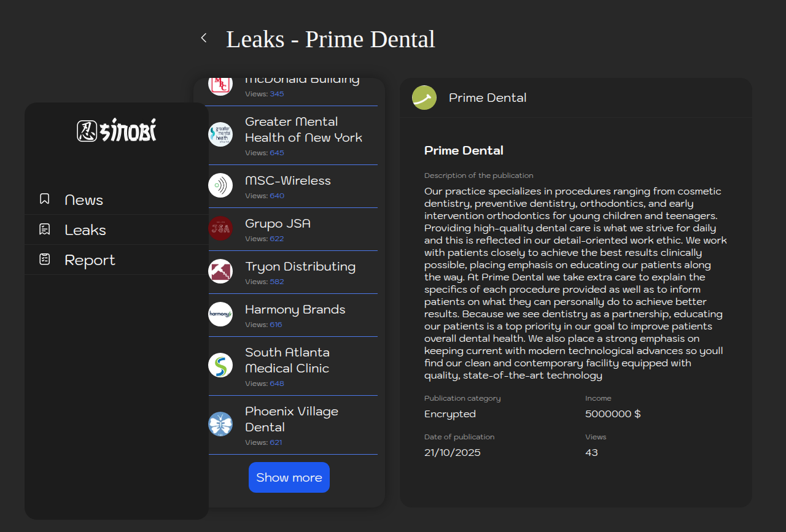Screen dimensions: 786x532
Task: Open the Report menu item
Action: click(x=90, y=260)
